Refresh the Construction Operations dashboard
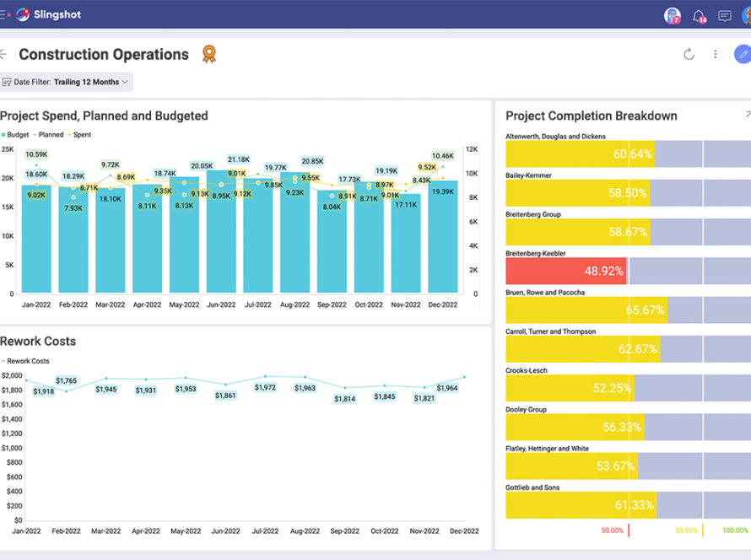This screenshot has height=560, width=751. [x=689, y=54]
